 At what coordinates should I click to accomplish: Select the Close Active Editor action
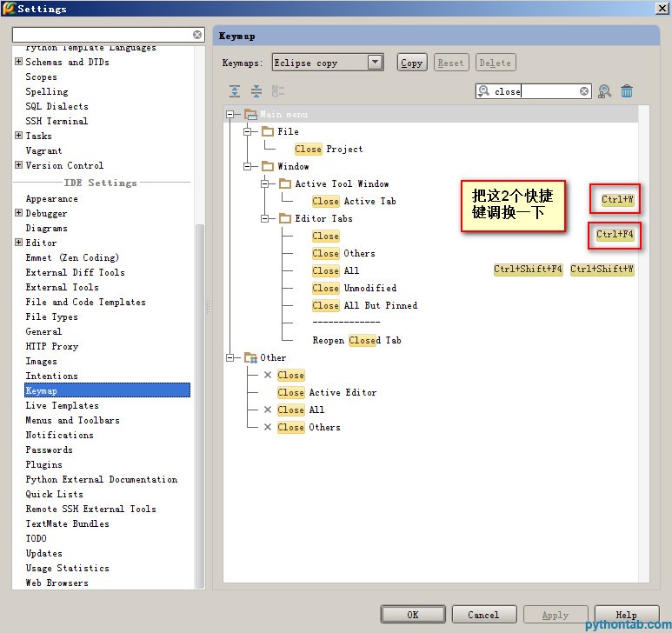327,392
